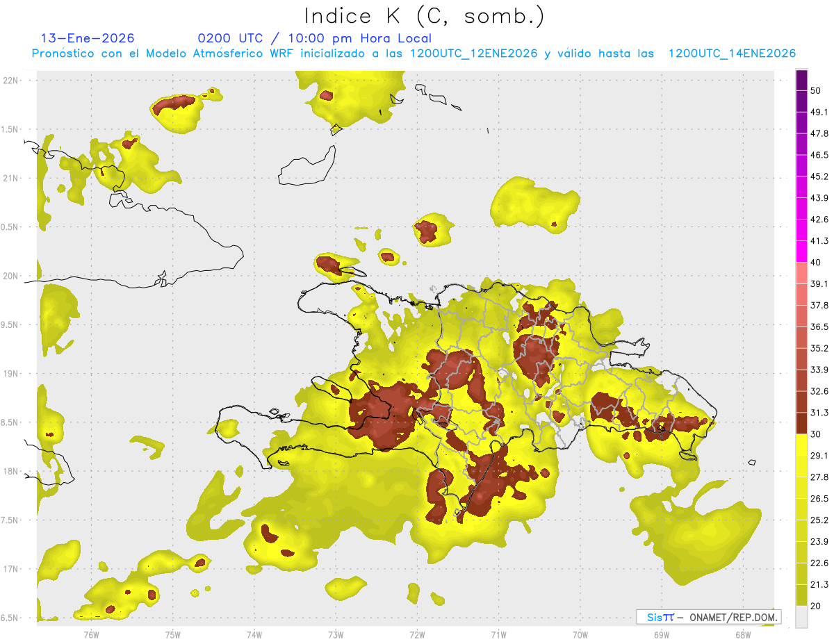Select the "73W" longitude label
This screenshot has height=644, width=834.
336,634
